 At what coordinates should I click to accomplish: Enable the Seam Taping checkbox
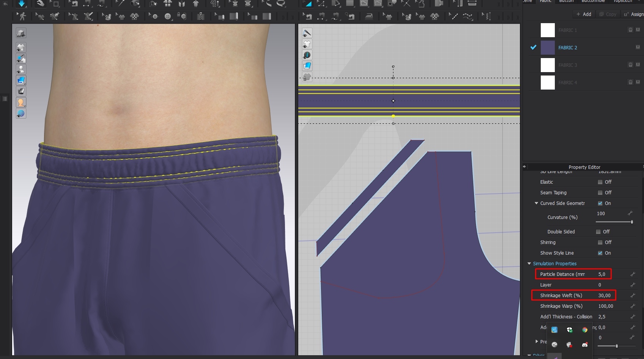(600, 193)
